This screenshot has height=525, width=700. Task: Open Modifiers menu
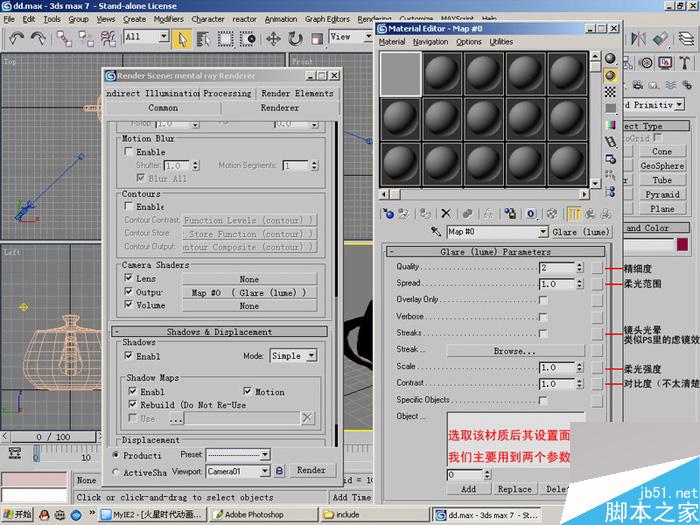(x=168, y=19)
